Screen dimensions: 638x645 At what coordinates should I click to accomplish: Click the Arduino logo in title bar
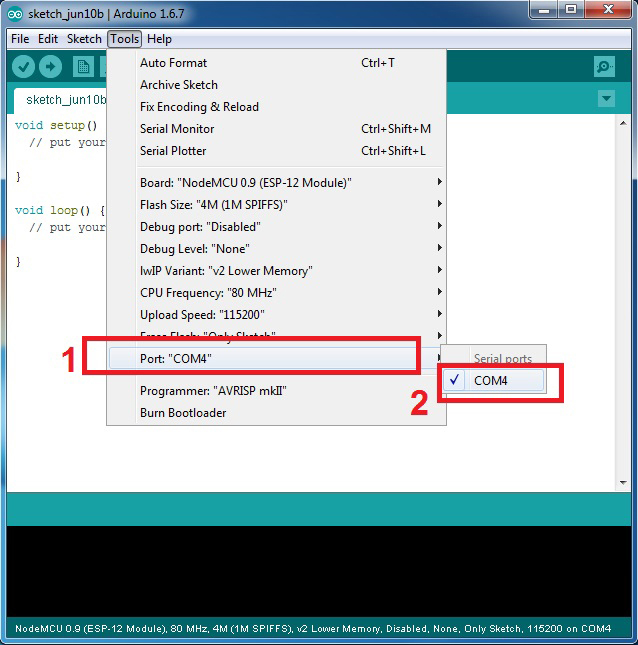14,11
